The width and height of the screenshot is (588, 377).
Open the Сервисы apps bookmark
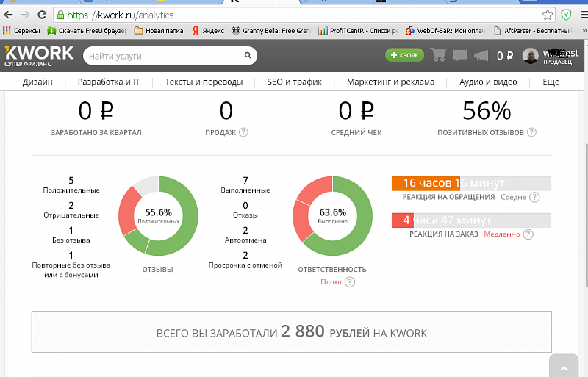click(21, 31)
